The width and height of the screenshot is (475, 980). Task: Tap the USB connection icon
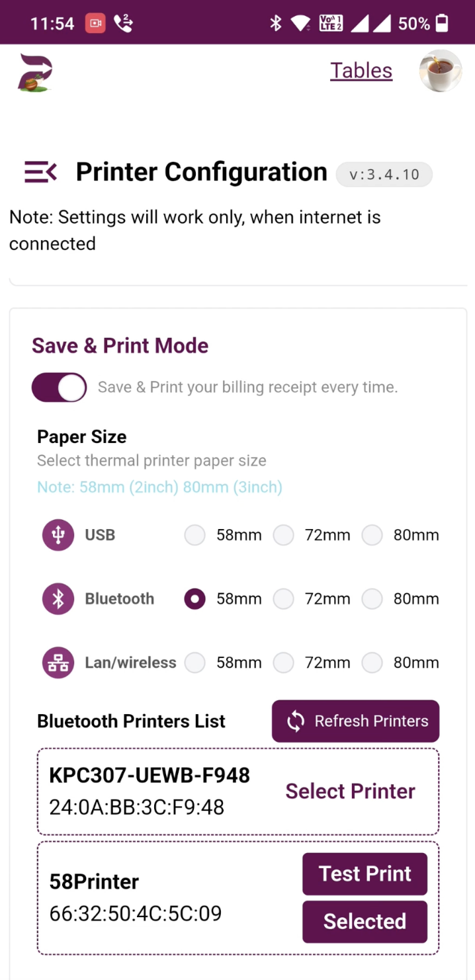tap(58, 535)
